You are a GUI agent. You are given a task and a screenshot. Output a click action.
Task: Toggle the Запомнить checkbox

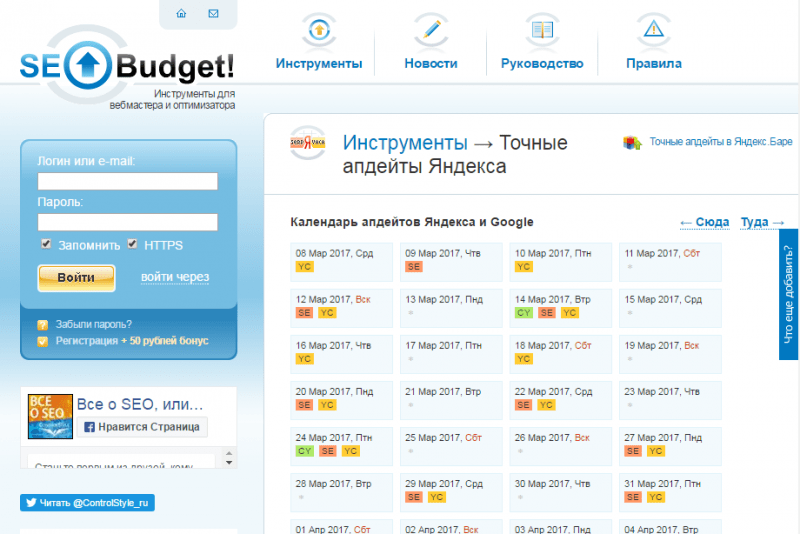click(46, 244)
